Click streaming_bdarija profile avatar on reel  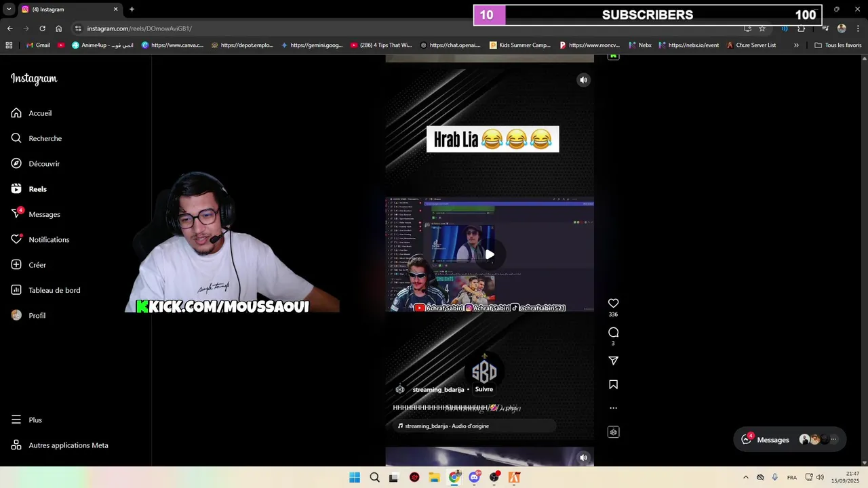[x=400, y=389]
